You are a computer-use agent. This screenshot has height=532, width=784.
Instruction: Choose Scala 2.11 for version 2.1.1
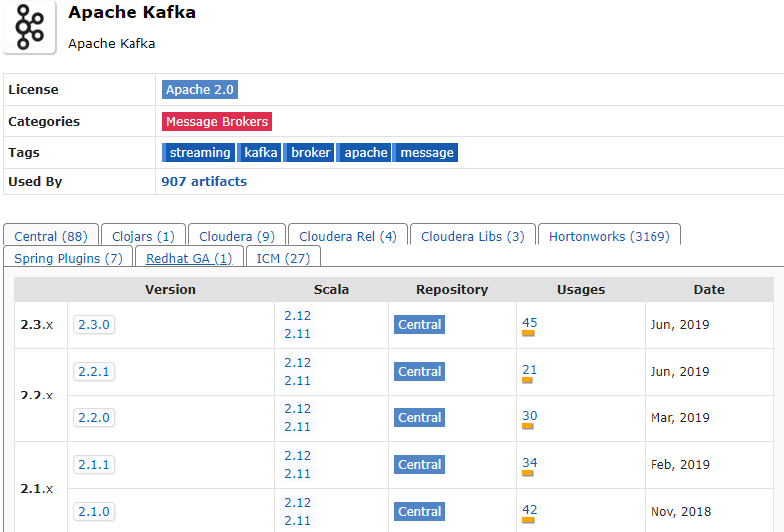[x=298, y=474]
